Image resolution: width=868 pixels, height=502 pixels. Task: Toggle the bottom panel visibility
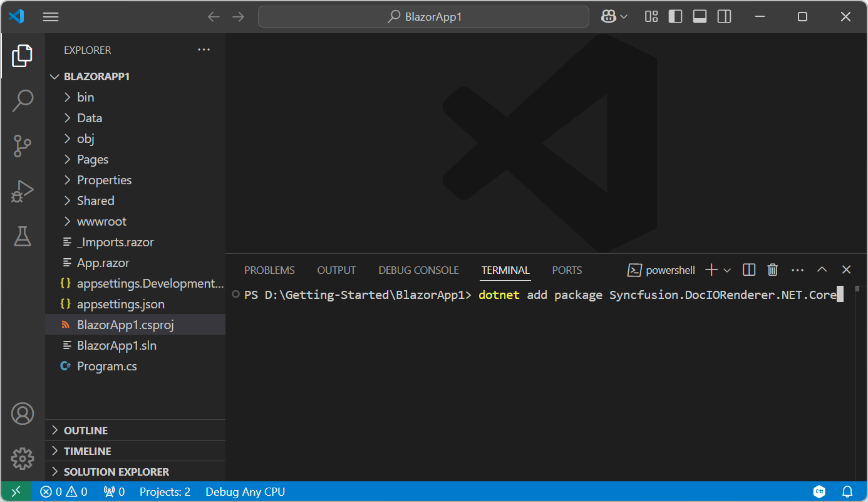700,17
